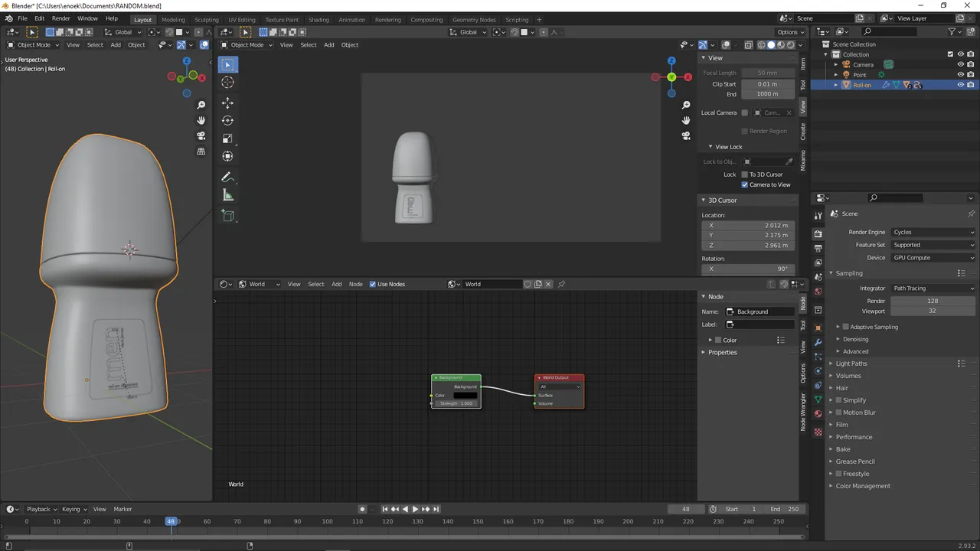
Task: Select the Add Cube tool in camera viewport
Action: pyautogui.click(x=228, y=216)
